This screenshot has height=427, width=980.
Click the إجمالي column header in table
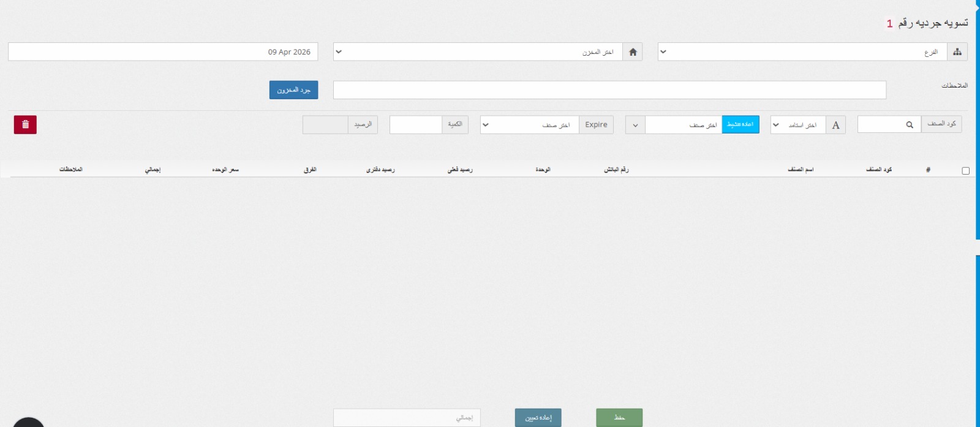(153, 170)
